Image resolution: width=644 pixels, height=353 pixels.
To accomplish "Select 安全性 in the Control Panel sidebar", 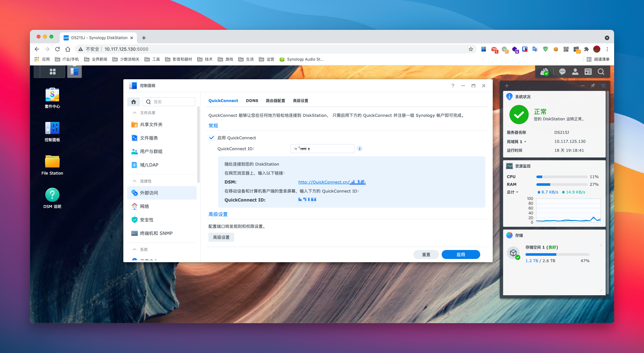I will coord(146,220).
